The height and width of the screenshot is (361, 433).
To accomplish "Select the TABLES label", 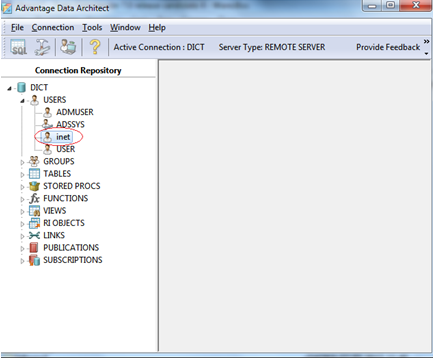I will click(x=57, y=174).
